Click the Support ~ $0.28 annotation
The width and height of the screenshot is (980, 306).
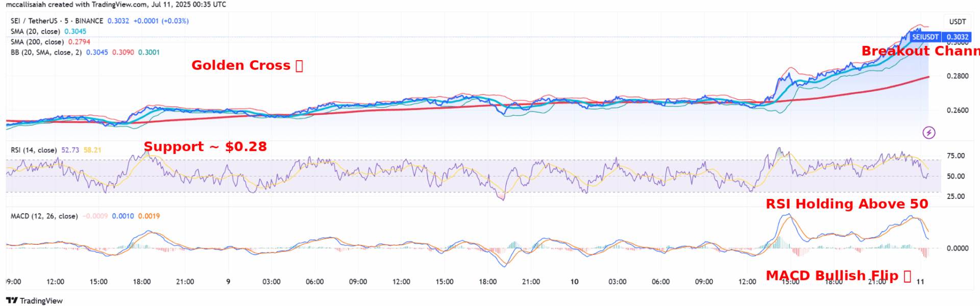click(x=205, y=147)
